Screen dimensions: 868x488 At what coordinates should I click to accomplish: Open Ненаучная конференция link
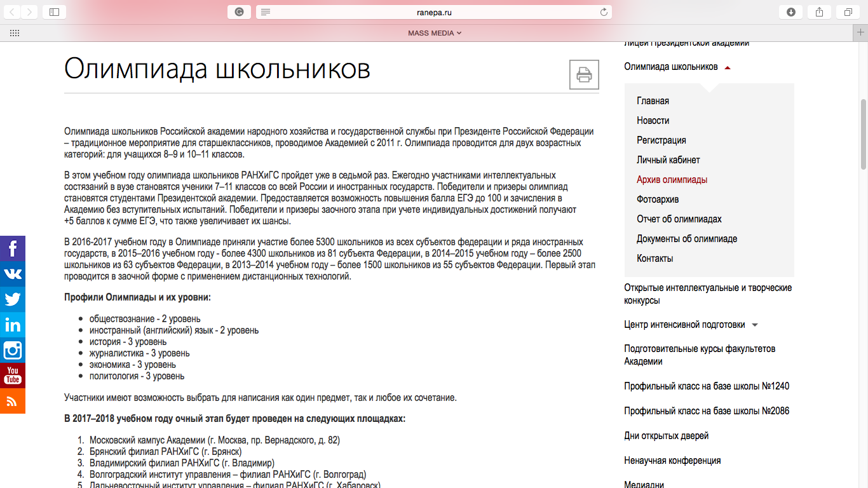point(672,461)
